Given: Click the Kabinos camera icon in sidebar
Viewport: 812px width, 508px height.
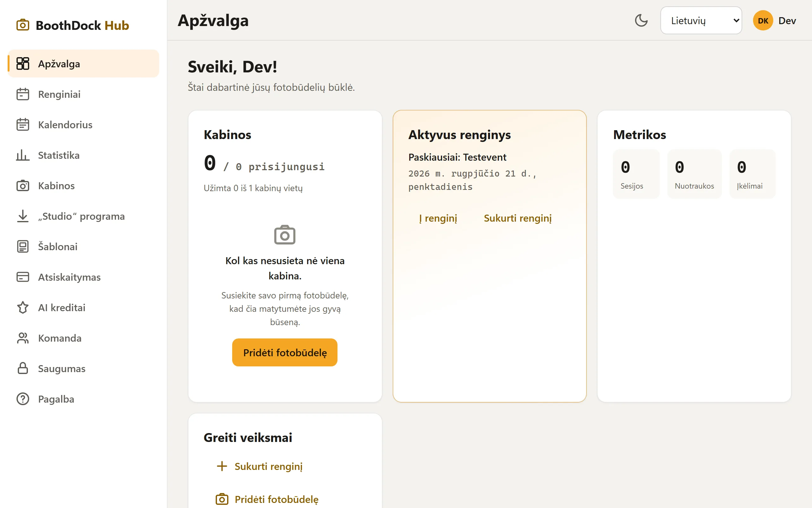Looking at the screenshot, I should (23, 185).
